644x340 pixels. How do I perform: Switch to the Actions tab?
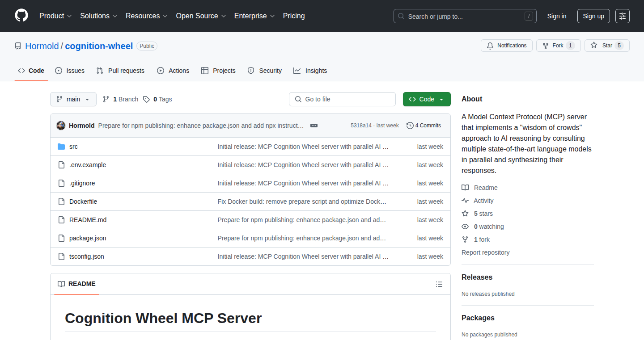click(173, 71)
